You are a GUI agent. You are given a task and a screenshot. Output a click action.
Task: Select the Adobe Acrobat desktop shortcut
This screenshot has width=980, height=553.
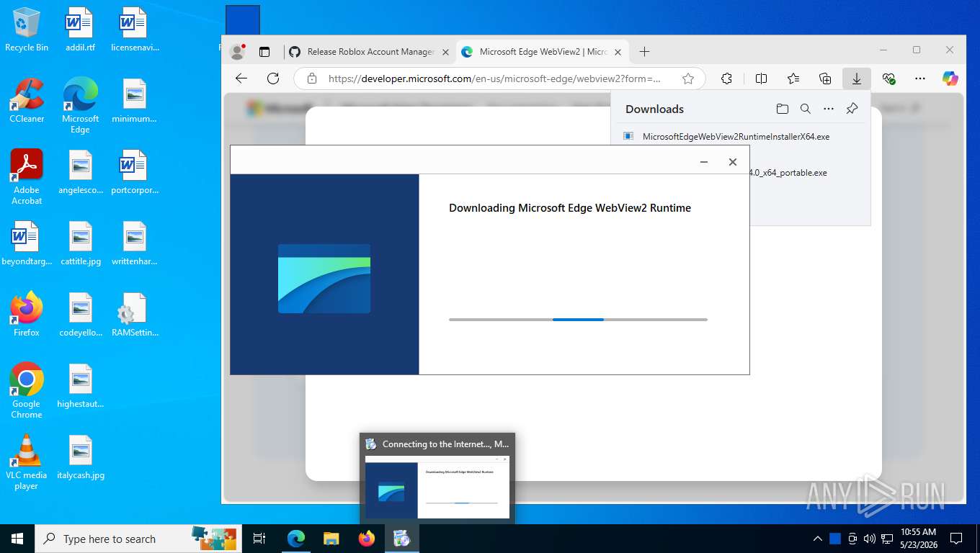tap(27, 177)
